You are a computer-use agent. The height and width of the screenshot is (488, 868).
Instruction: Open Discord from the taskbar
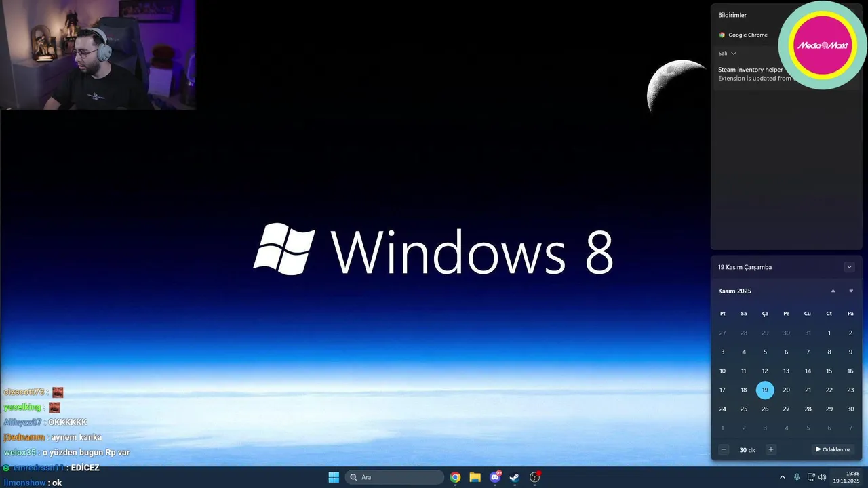click(x=495, y=477)
